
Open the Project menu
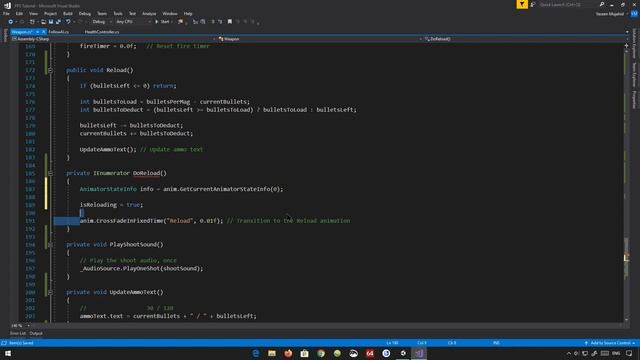[50, 13]
